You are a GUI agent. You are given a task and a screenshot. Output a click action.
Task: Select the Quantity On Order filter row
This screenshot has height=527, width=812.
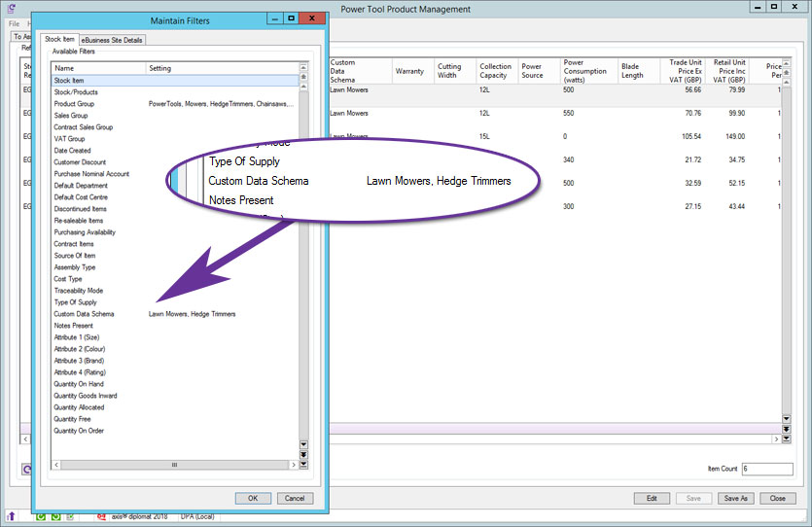click(175, 431)
